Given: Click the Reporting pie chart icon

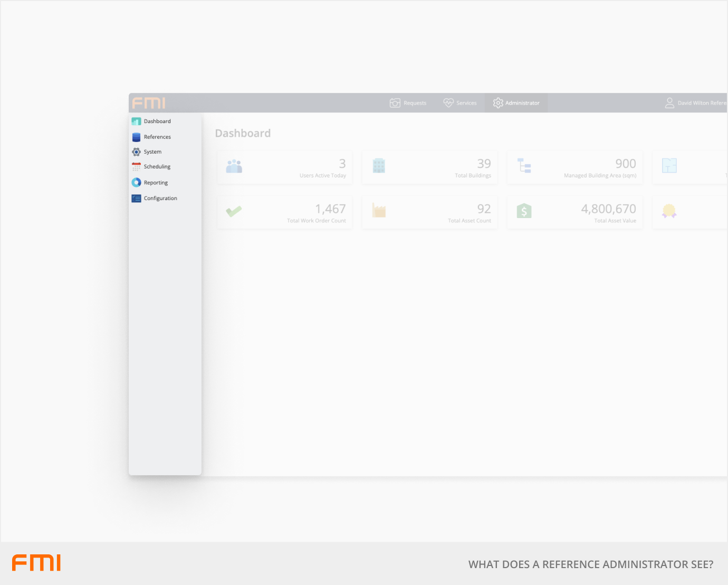Looking at the screenshot, I should pos(136,183).
